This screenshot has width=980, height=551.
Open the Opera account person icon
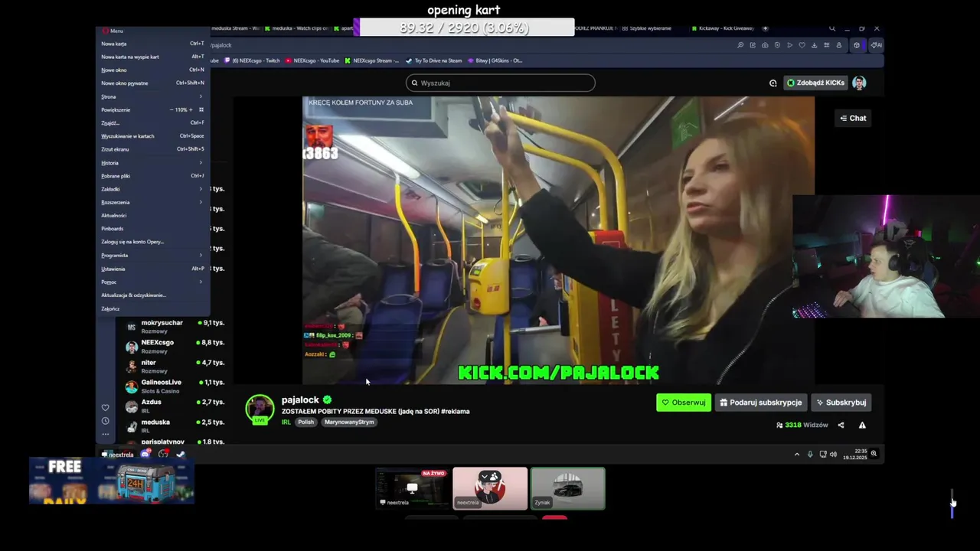838,45
